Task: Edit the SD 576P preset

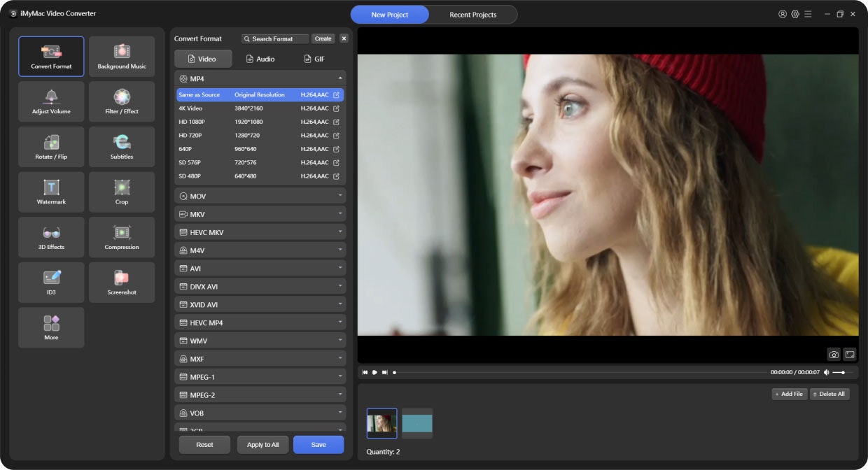Action: 336,162
